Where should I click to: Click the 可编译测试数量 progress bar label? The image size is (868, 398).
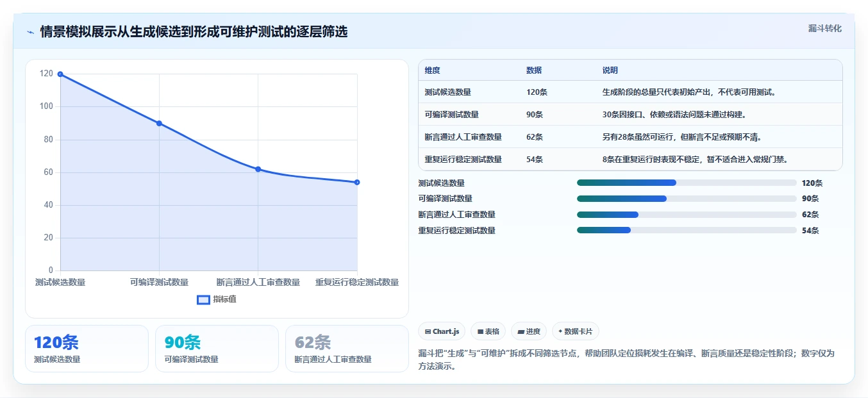click(x=445, y=199)
